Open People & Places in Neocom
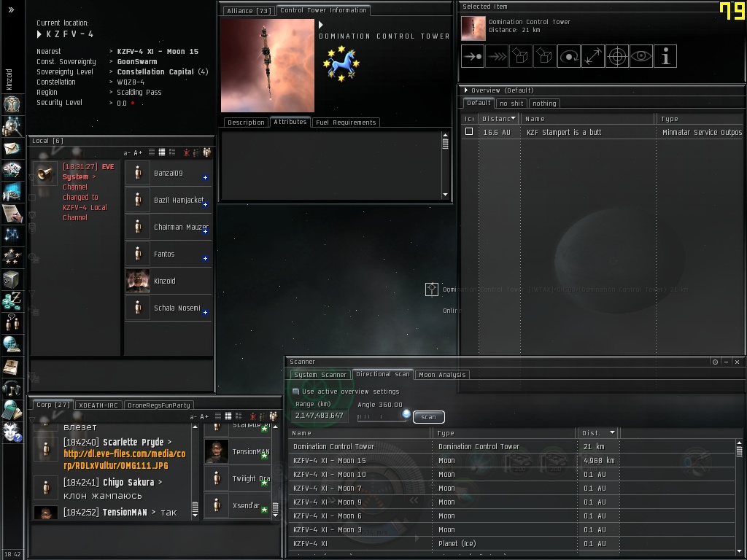Image resolution: width=747 pixels, height=560 pixels. [12, 127]
